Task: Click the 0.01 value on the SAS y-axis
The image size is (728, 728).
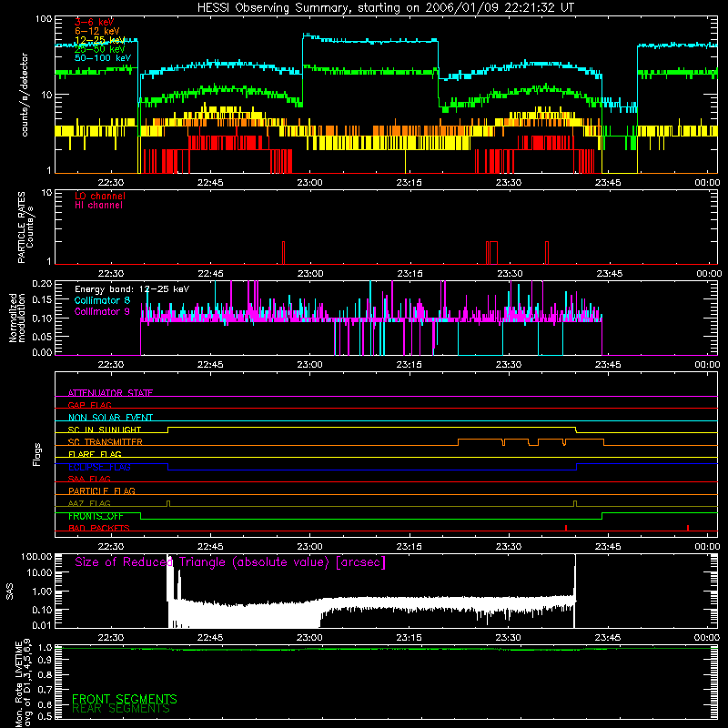Action: click(x=42, y=625)
